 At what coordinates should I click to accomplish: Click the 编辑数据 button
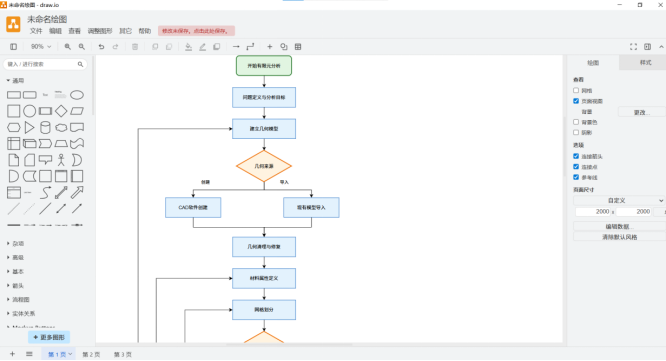click(x=619, y=226)
